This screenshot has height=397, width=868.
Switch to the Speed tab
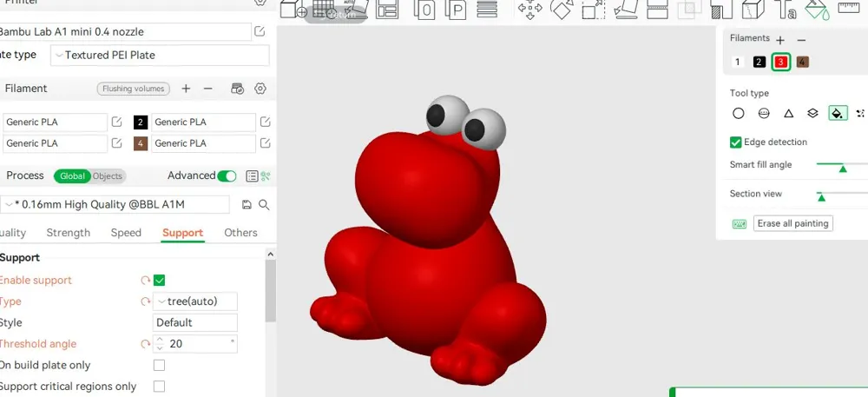tap(126, 233)
